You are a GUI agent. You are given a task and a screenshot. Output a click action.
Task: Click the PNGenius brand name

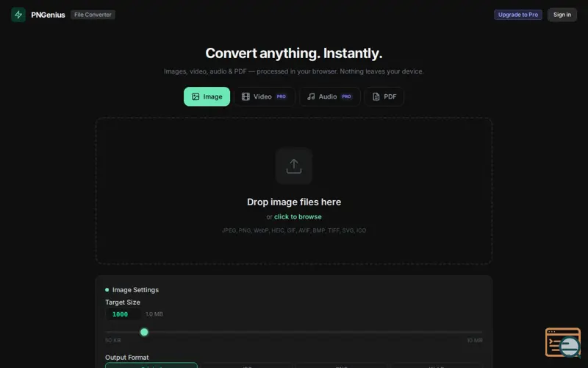(48, 15)
